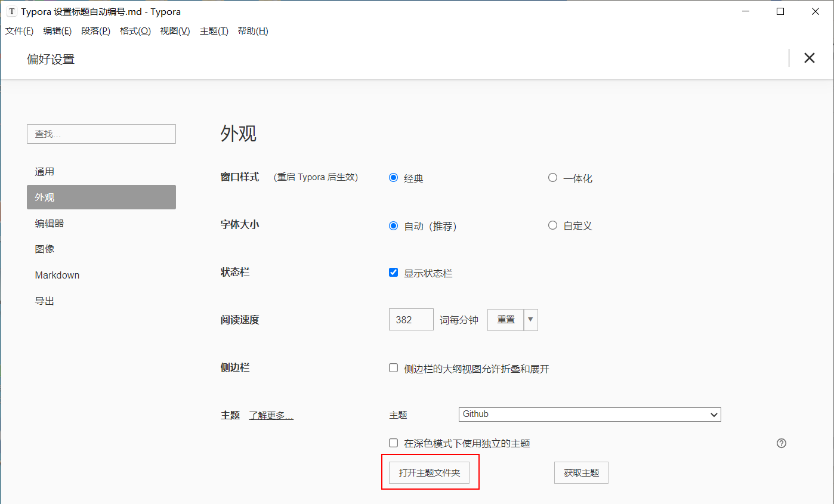
Task: Click the 侧边栏 setting label
Action: [x=235, y=367]
